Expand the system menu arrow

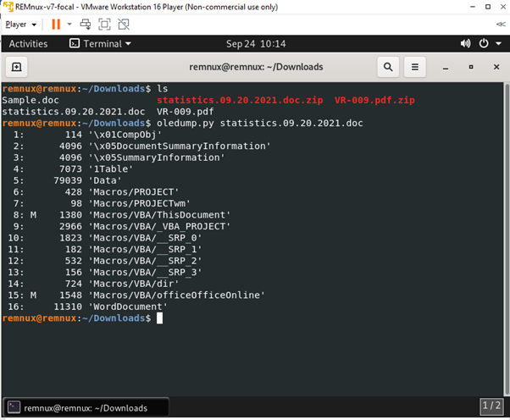pos(498,43)
